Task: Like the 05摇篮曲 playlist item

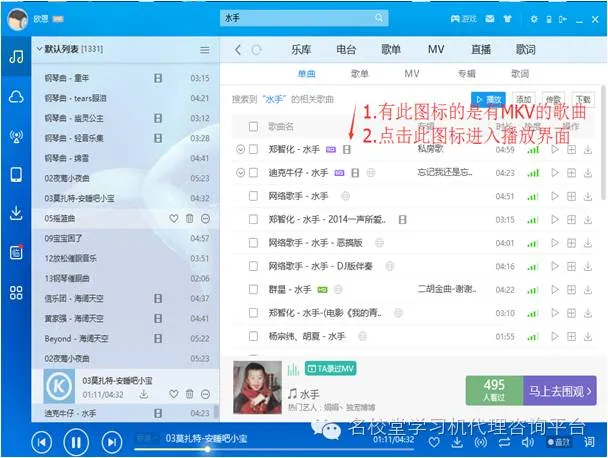Action: pos(174,218)
